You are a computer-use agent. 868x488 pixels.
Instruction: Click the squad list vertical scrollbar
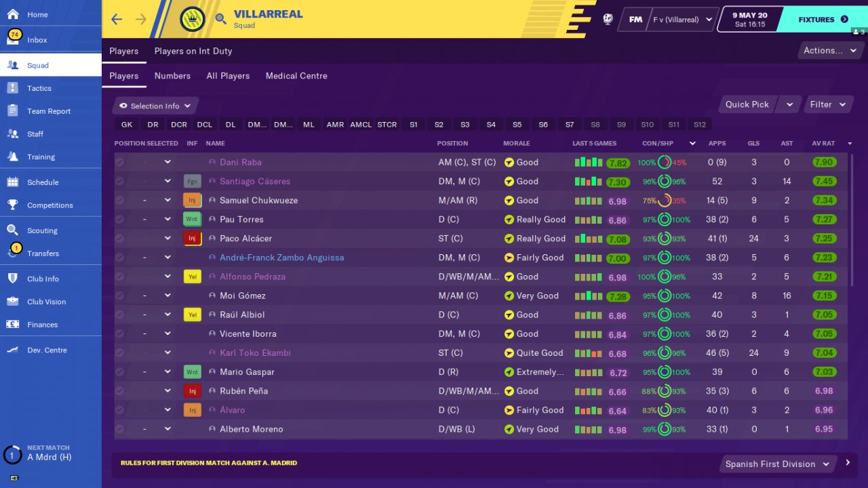tap(852, 220)
